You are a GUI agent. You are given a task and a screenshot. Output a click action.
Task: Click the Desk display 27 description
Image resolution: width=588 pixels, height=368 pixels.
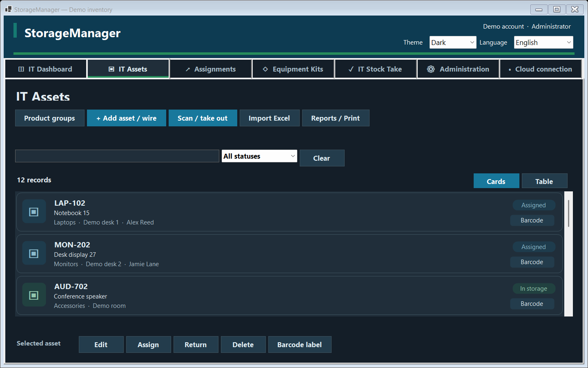75,255
